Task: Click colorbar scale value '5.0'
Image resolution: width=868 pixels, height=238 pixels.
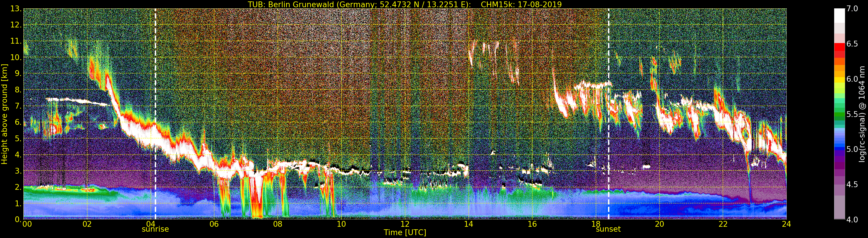Action: click(x=852, y=149)
